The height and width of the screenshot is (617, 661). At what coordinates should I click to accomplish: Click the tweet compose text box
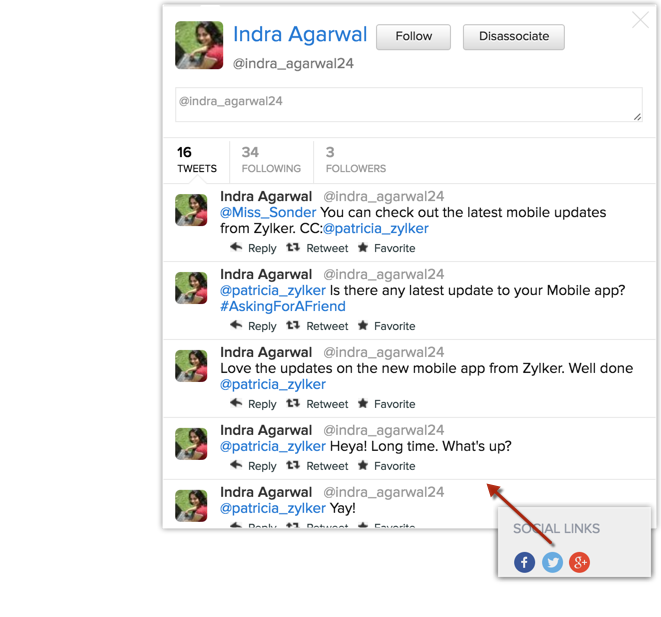[408, 105]
